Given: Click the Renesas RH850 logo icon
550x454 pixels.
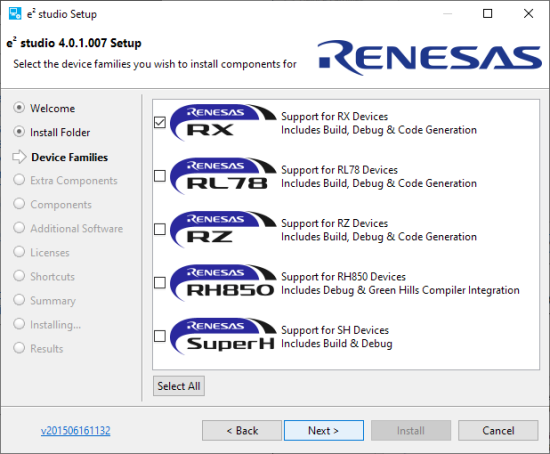Looking at the screenshot, I should pos(223,283).
